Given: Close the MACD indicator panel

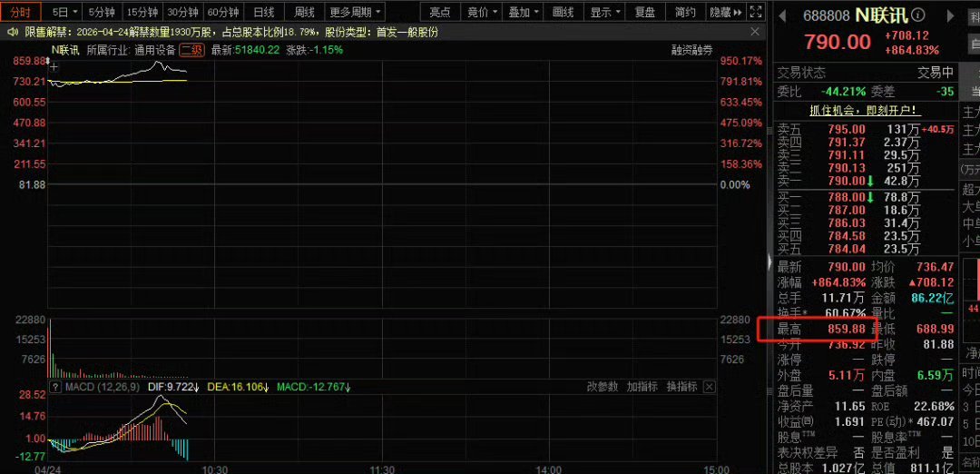Looking at the screenshot, I should point(709,387).
